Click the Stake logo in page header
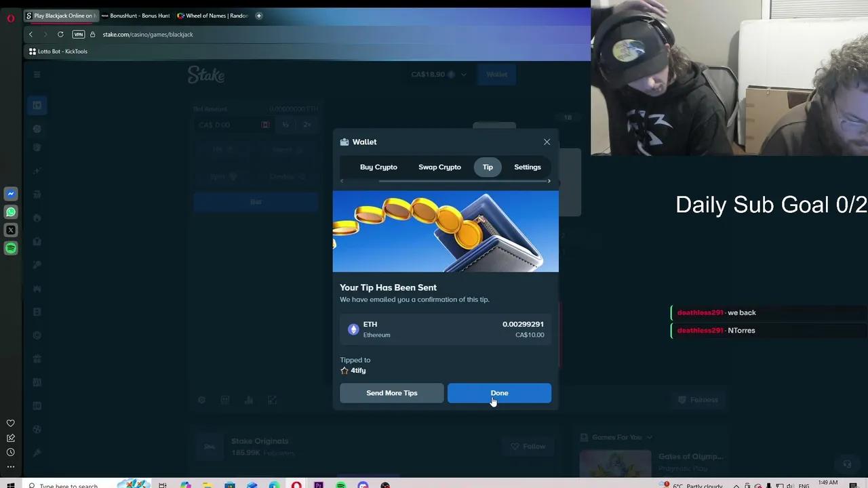Screen dimensions: 868x488 (206, 75)
